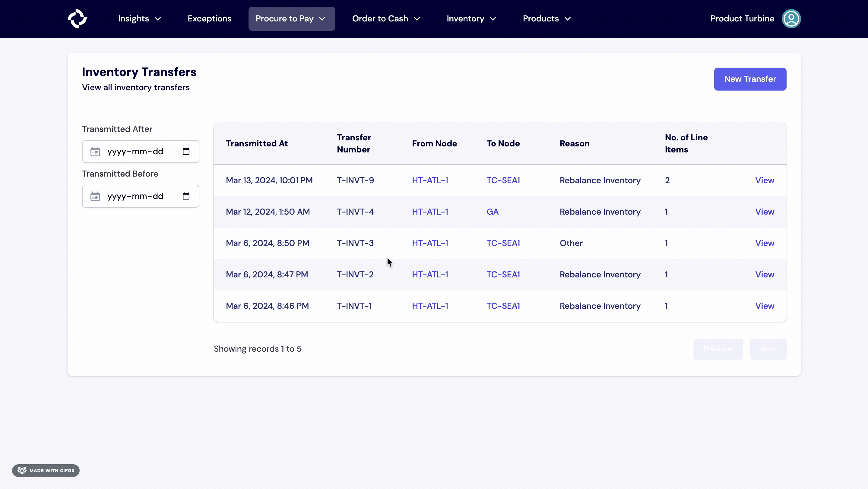Open the GA destination node link
This screenshot has width=868, height=489.
coord(492,212)
